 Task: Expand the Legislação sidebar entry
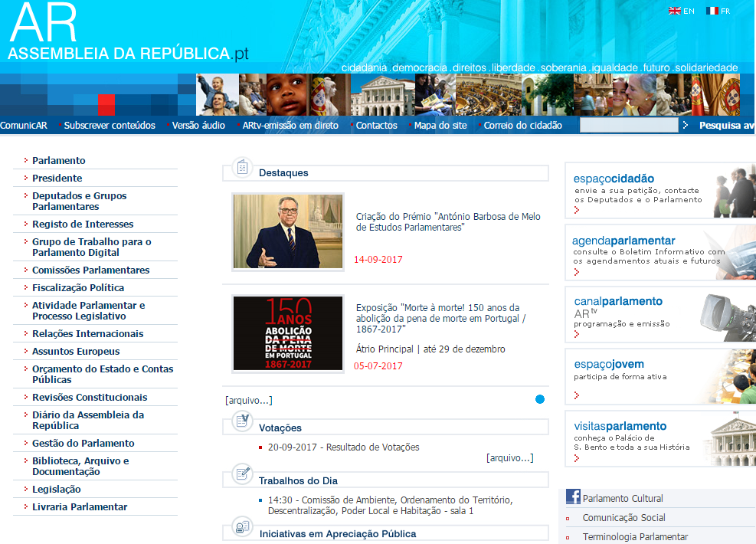pos(56,490)
